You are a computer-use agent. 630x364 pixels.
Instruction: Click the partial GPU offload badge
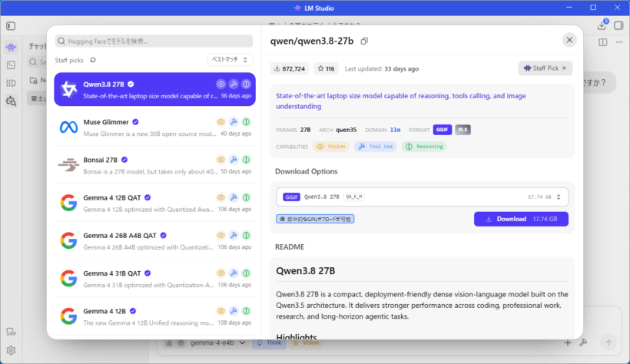[315, 219]
